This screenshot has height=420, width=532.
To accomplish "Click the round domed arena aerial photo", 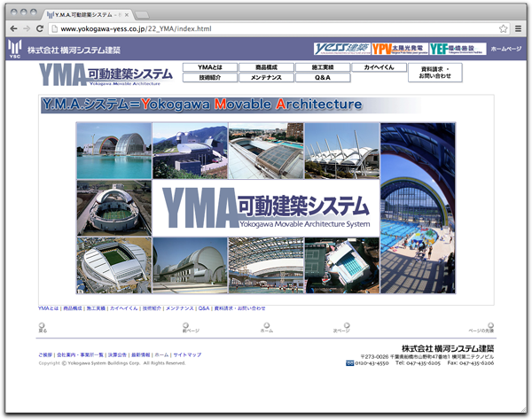I will pyautogui.click(x=114, y=208).
